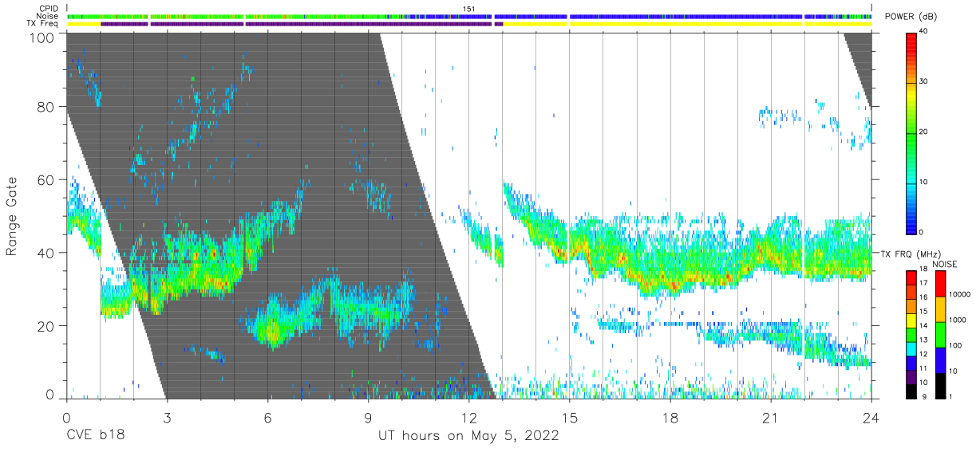Click the x-axis tick label '12'
This screenshot has width=980, height=452.
tap(468, 416)
